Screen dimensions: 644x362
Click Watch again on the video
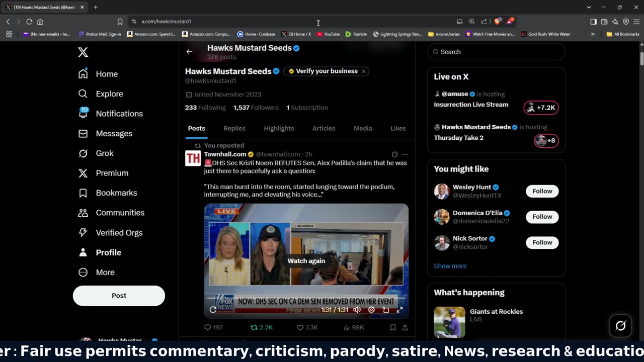(306, 261)
